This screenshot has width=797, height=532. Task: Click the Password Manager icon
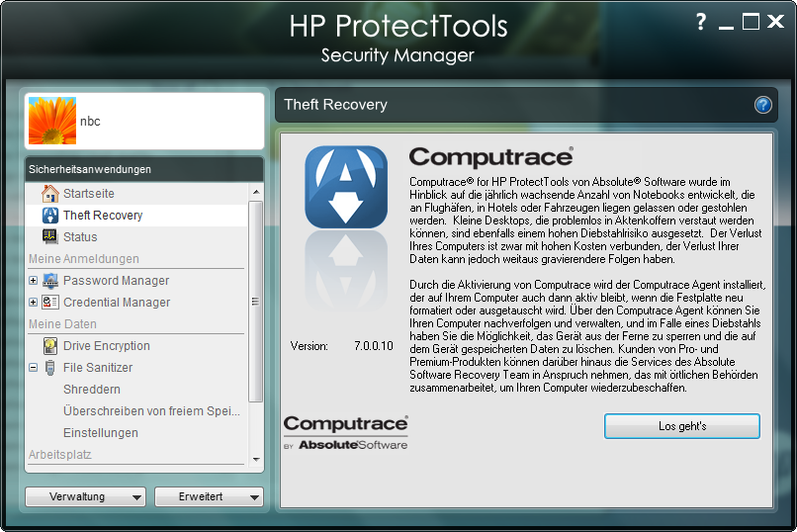(x=50, y=281)
